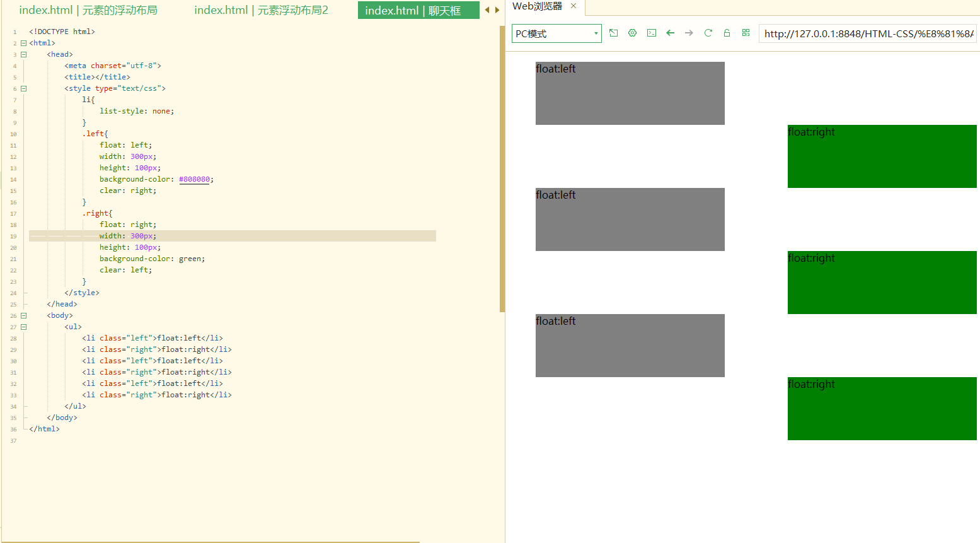This screenshot has height=543, width=980.
Task: Click the <title></title> line
Action: [97, 77]
